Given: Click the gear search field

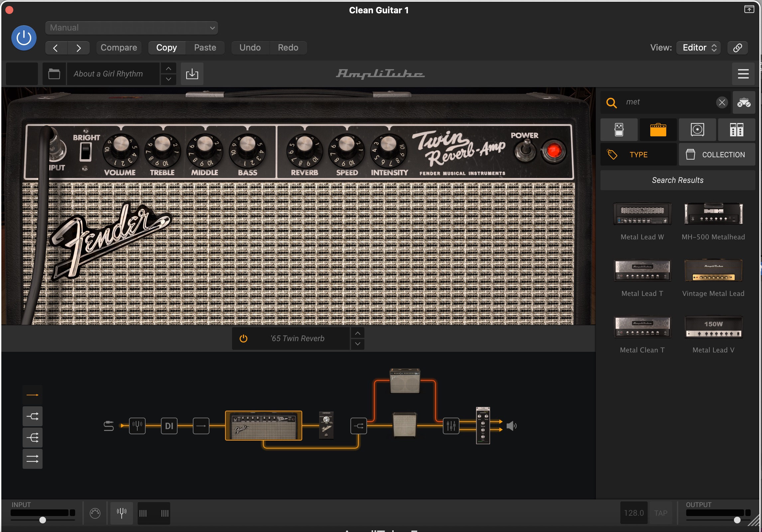Looking at the screenshot, I should pos(665,102).
